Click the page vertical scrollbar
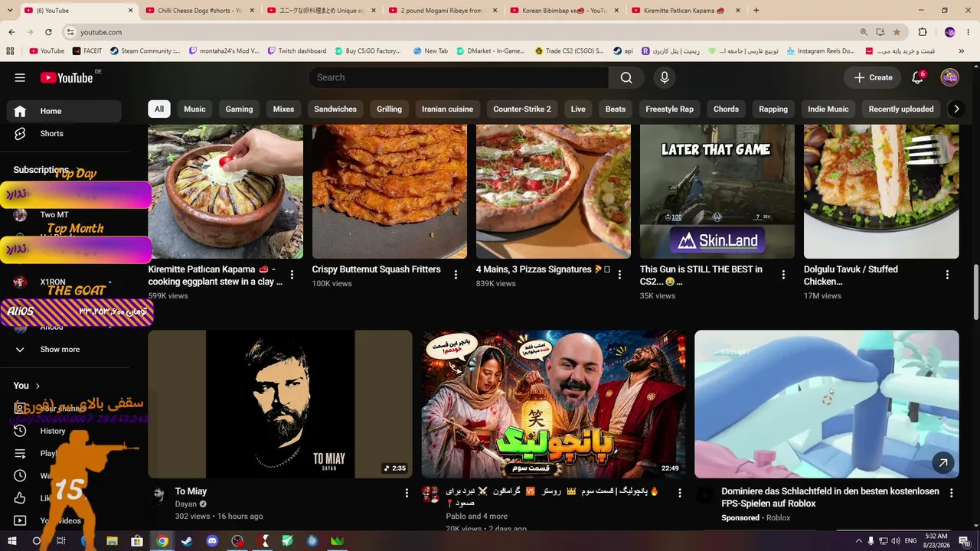The height and width of the screenshot is (551, 980). [x=975, y=293]
